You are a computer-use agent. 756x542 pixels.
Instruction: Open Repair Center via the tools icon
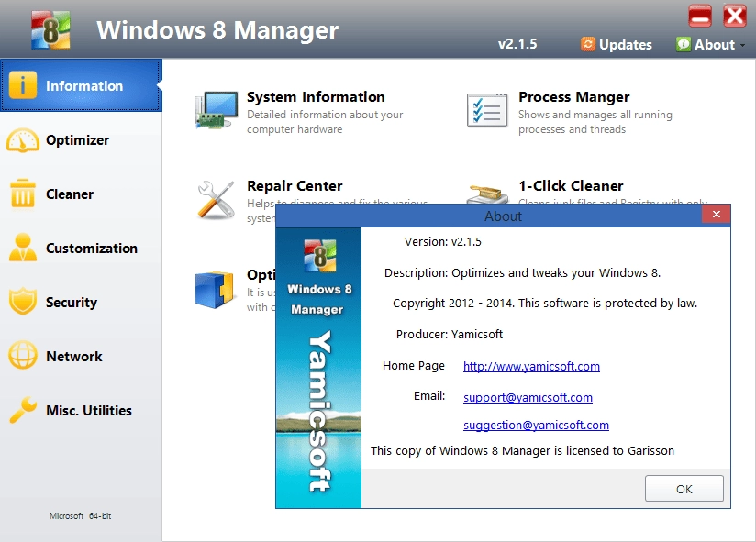tap(216, 200)
